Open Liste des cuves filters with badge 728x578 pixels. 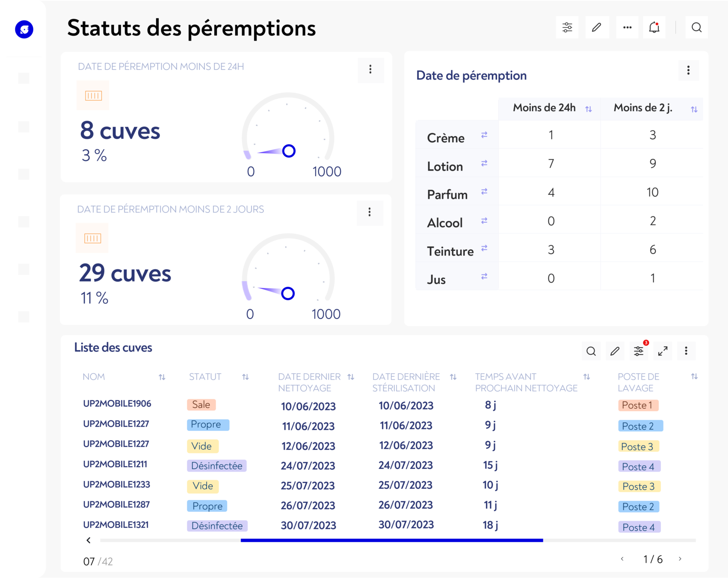[x=639, y=351]
